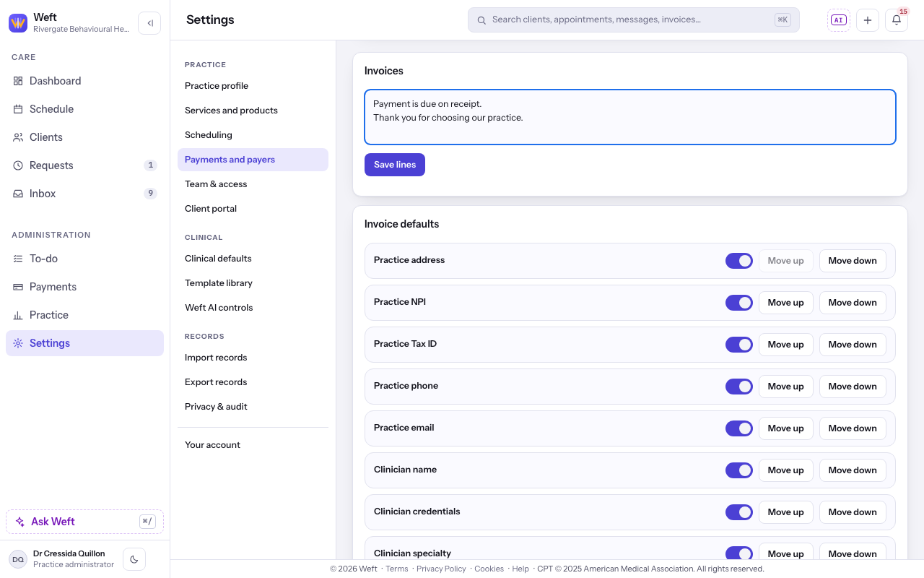Click the Clients people icon
924x578 pixels.
point(18,137)
